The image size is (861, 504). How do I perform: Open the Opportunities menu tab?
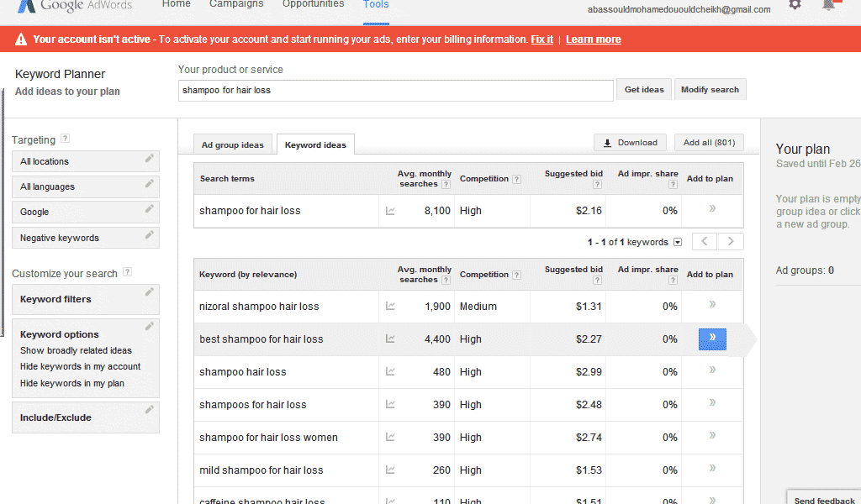313,4
